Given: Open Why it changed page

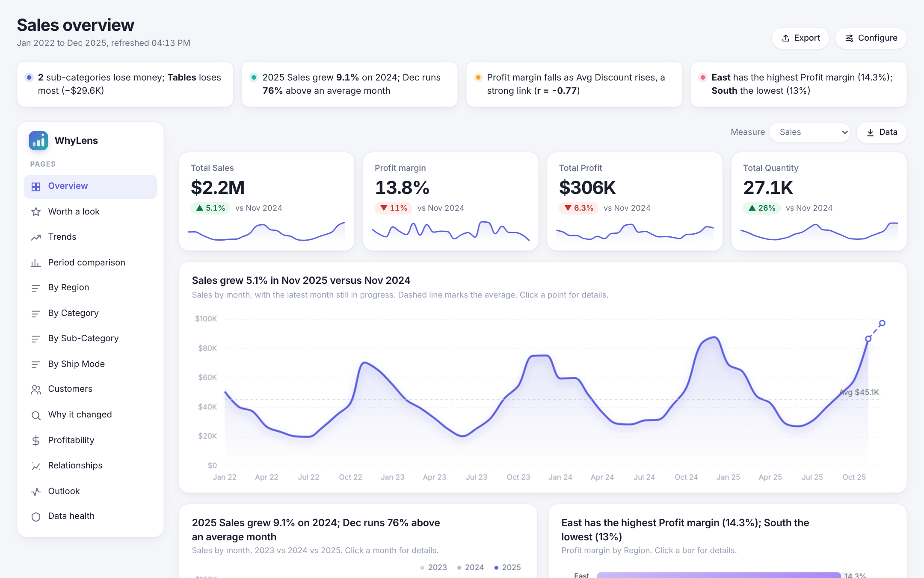Looking at the screenshot, I should tap(90, 415).
